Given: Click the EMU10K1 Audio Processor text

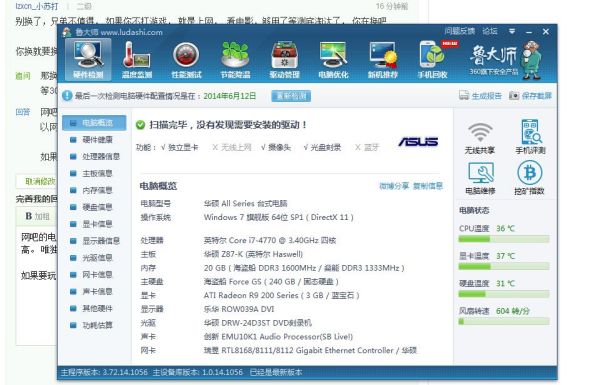Looking at the screenshot, I should 278,337.
